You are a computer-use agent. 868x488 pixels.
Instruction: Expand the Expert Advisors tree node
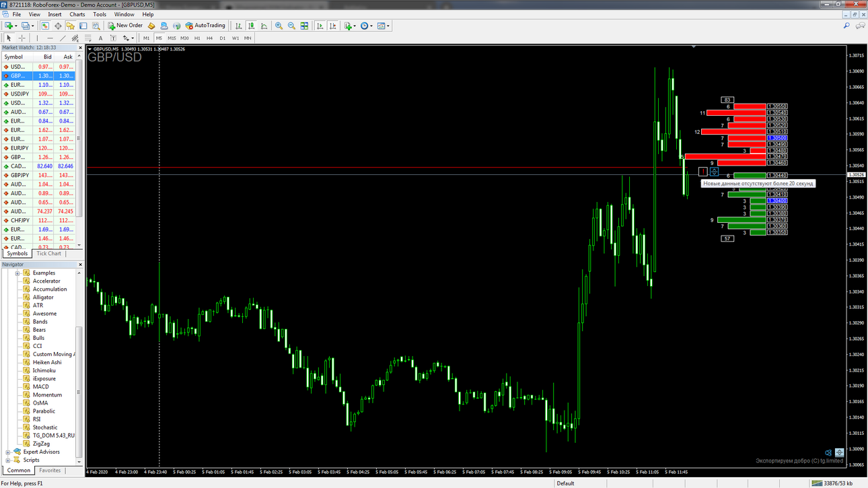(8, 452)
